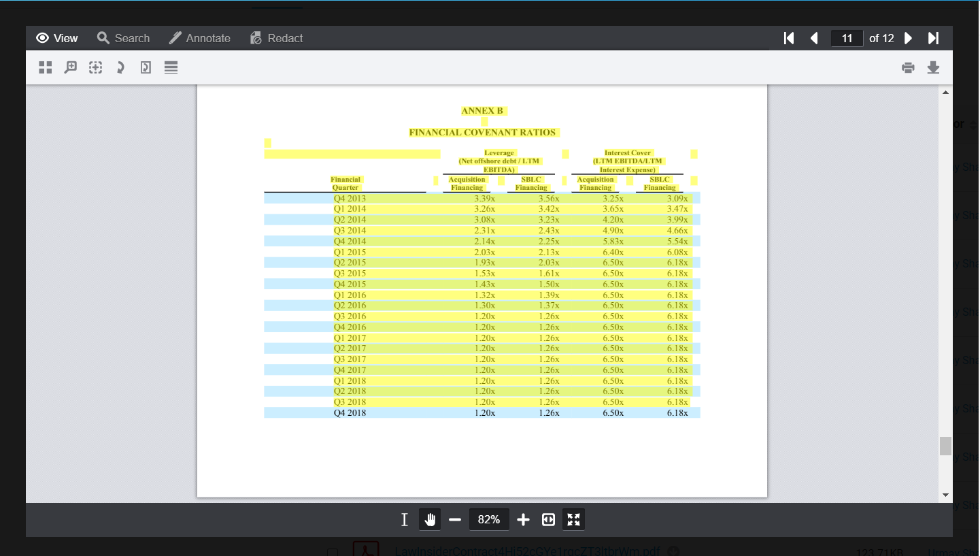Rotate the document clockwise

[x=120, y=67]
